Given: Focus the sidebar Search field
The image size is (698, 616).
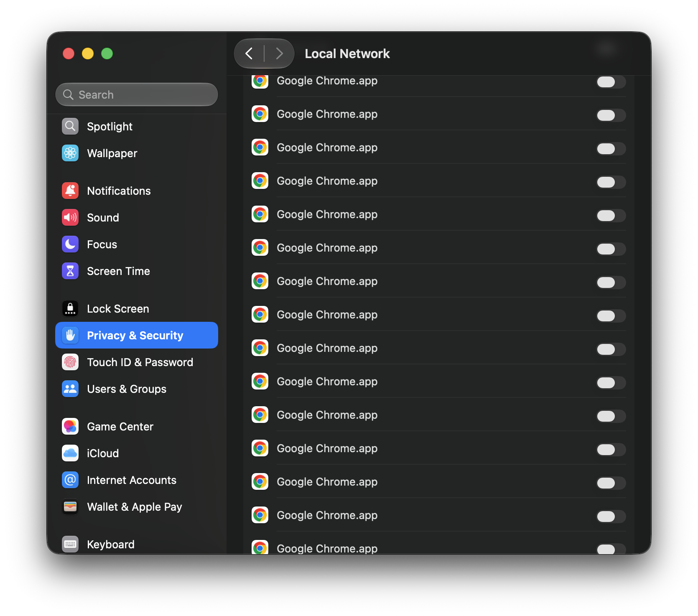Looking at the screenshot, I should coord(137,94).
